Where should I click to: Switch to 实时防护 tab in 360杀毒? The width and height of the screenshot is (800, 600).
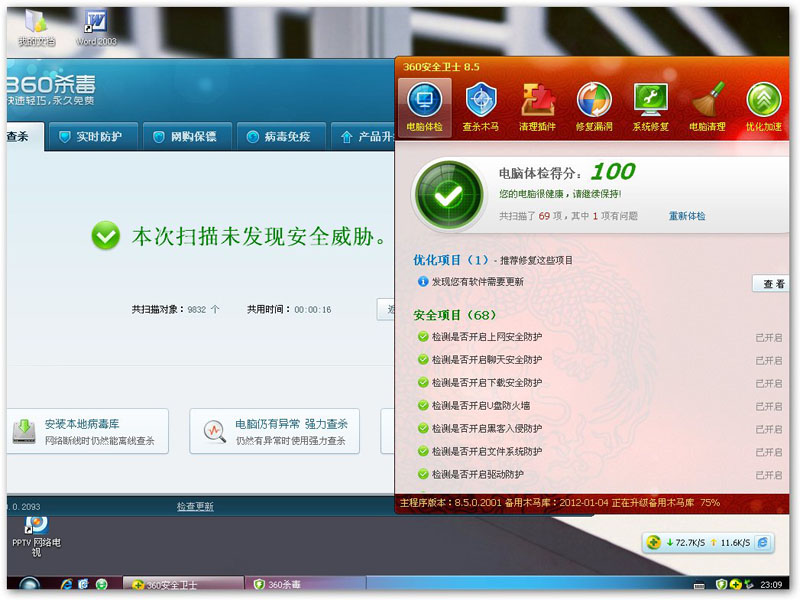(x=91, y=137)
